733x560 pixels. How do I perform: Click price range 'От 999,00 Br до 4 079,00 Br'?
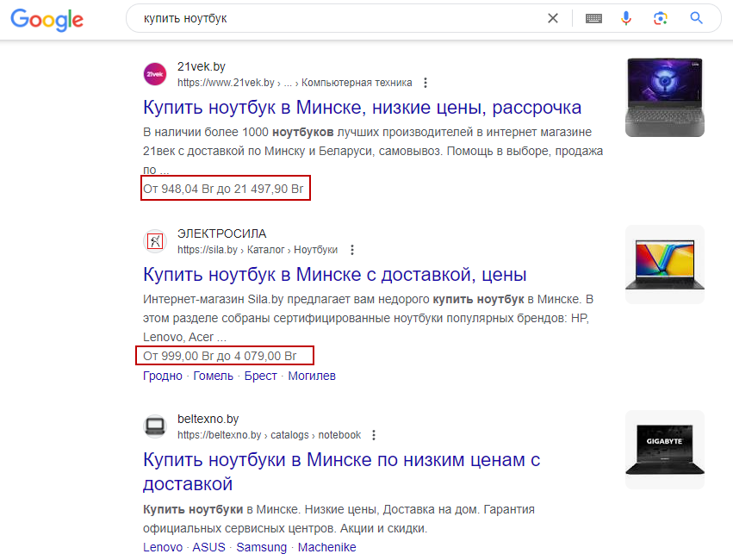tap(220, 356)
